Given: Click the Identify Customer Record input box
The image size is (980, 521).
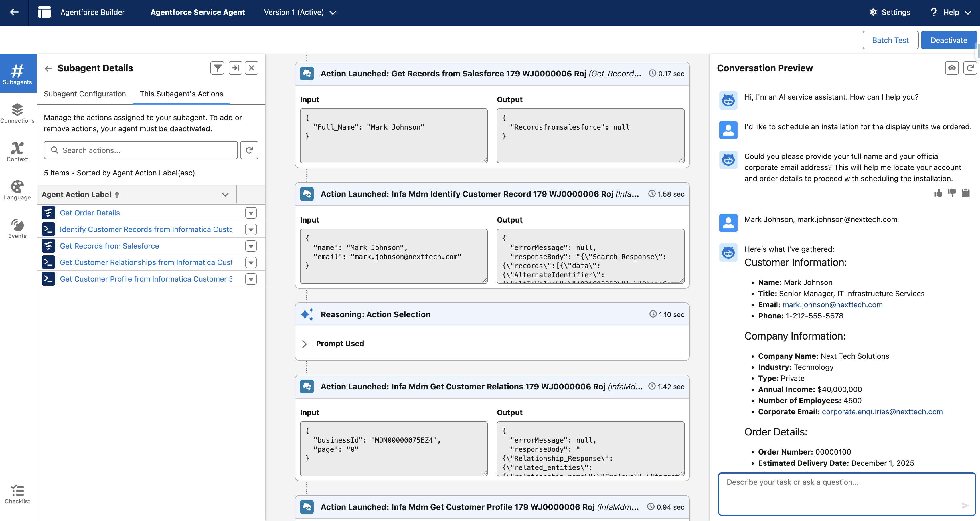Looking at the screenshot, I should coord(394,256).
